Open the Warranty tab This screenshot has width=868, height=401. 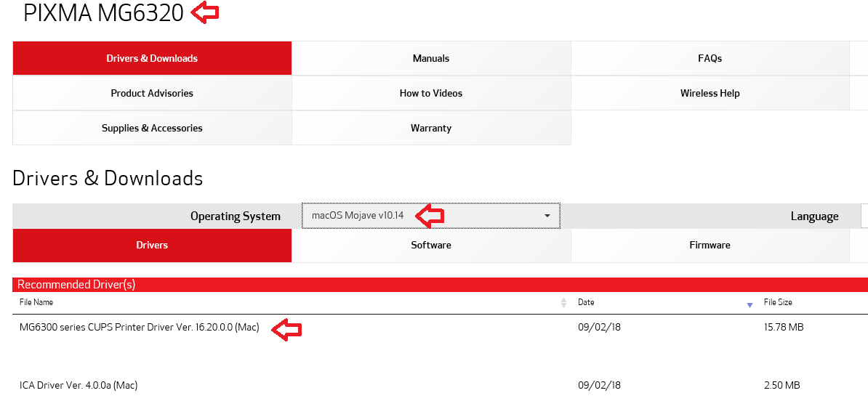pyautogui.click(x=431, y=128)
